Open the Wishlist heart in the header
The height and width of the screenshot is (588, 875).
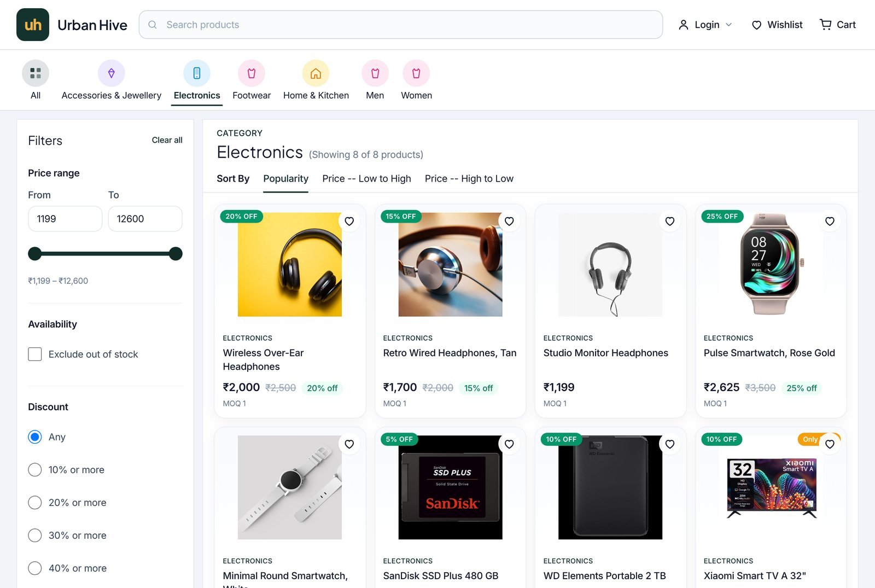[x=756, y=25]
